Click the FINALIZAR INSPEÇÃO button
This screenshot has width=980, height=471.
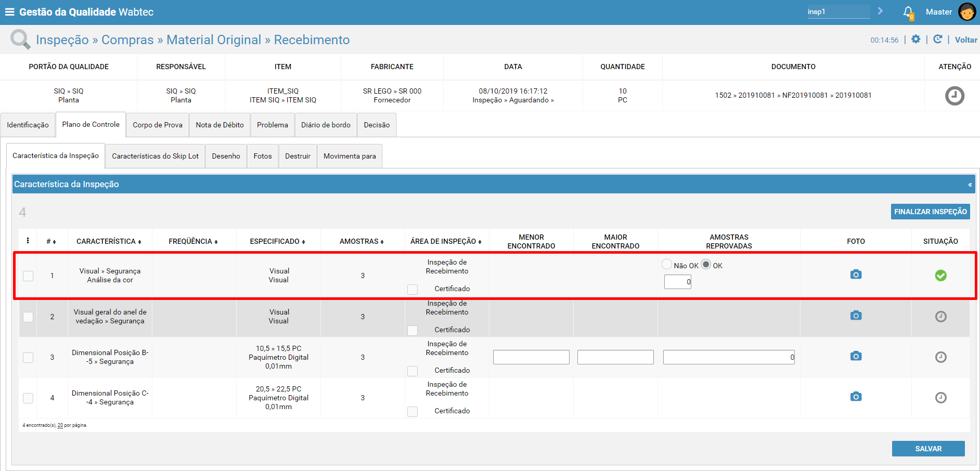pos(930,212)
